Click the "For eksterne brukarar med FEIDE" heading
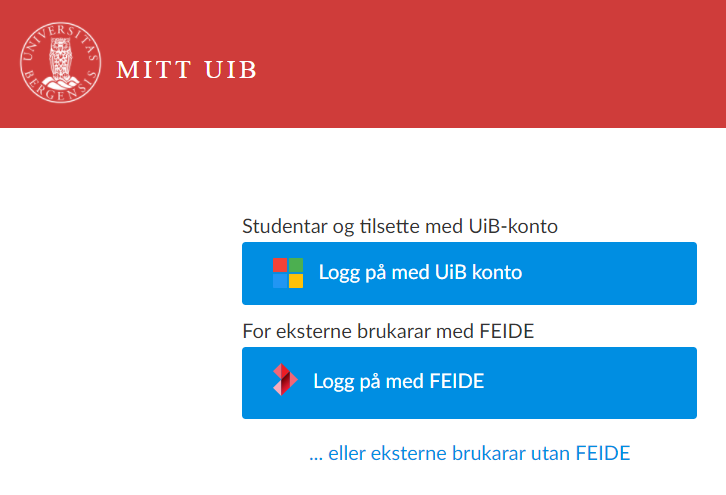Screen dimensions: 726x495 pos(388,332)
